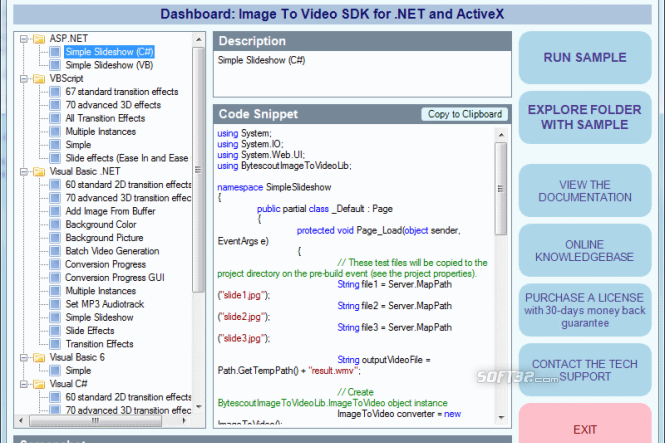The height and width of the screenshot is (443, 665).
Task: Select 60 standard 2D transition effects under Visual Basic .NET
Action: coord(128,185)
